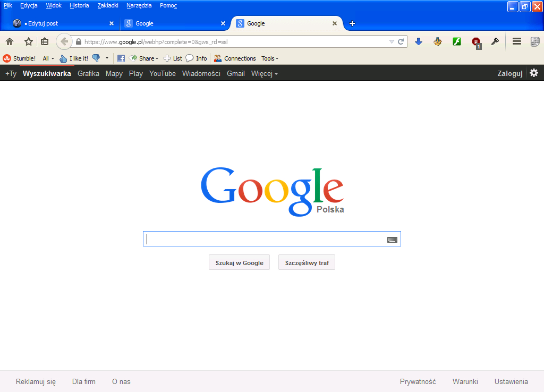Open the Firefox hamburger menu
The image size is (544, 392).
(x=517, y=41)
